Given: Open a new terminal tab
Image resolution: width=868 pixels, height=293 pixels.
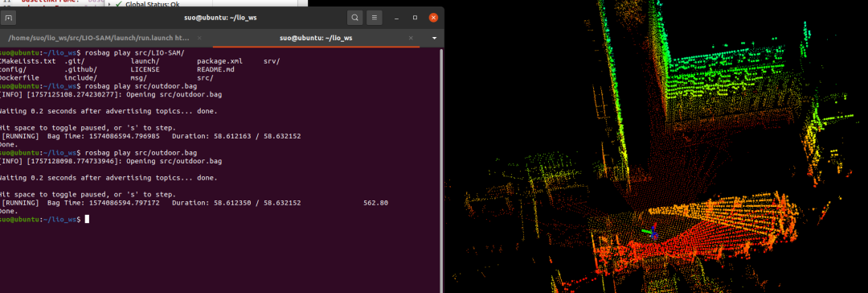Looking at the screenshot, I should 8,18.
